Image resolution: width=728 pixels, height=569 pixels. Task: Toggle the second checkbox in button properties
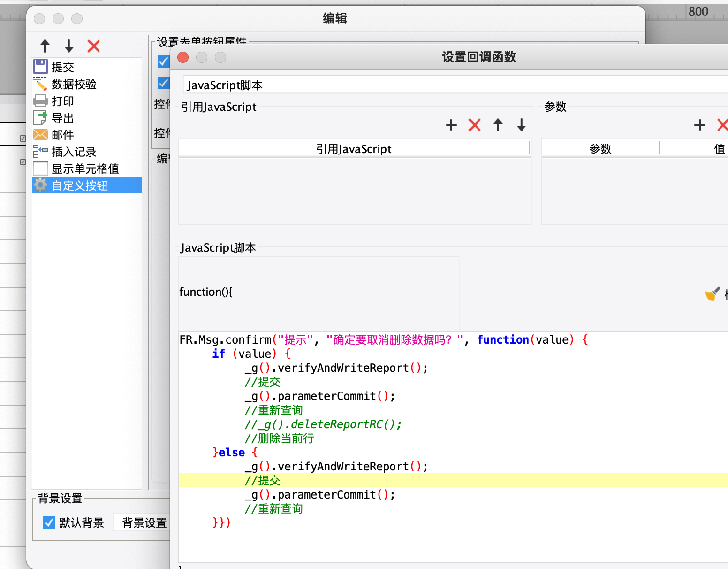[x=163, y=83]
